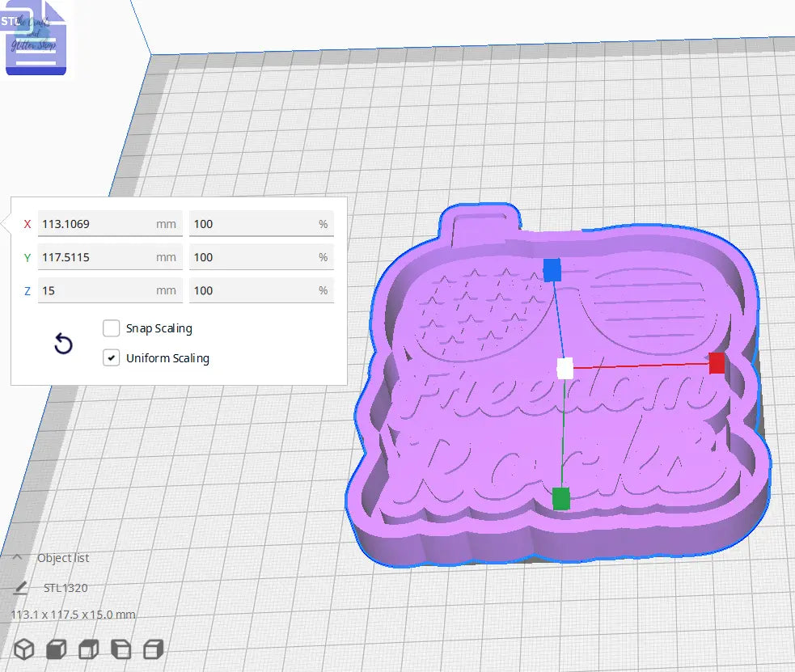Viewport: 795px width, 672px height.
Task: Click the chevron above Object list
Action: click(17, 557)
